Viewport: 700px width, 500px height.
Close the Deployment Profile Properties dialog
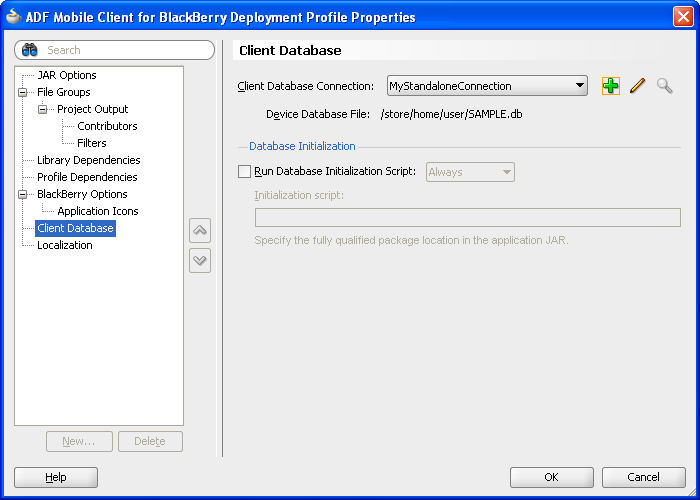tap(683, 17)
